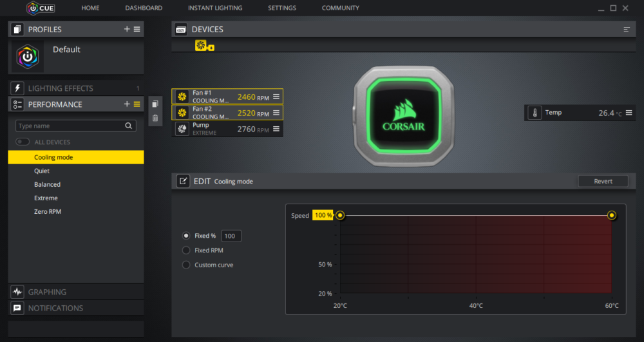644x342 pixels.
Task: Expand the Lighting Effects section
Action: click(76, 88)
